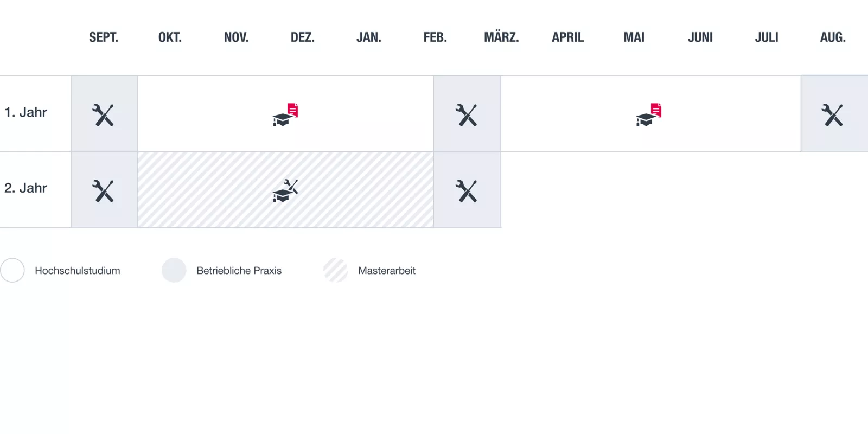Click the graduation cap icon in summer semester, 1. Jahr
The width and height of the screenshot is (868, 434).
[648, 115]
